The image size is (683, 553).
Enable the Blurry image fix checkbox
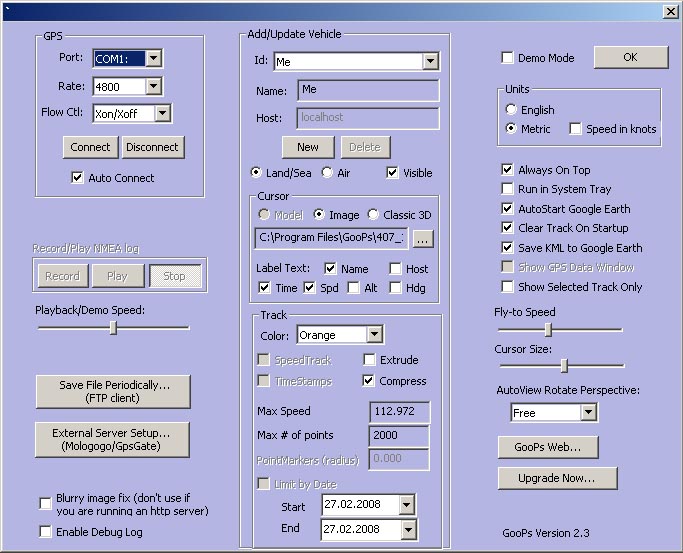(45, 504)
